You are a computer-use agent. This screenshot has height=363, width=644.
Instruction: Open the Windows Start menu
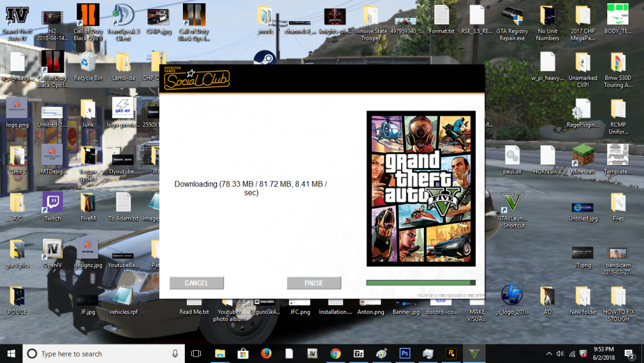tap(11, 353)
